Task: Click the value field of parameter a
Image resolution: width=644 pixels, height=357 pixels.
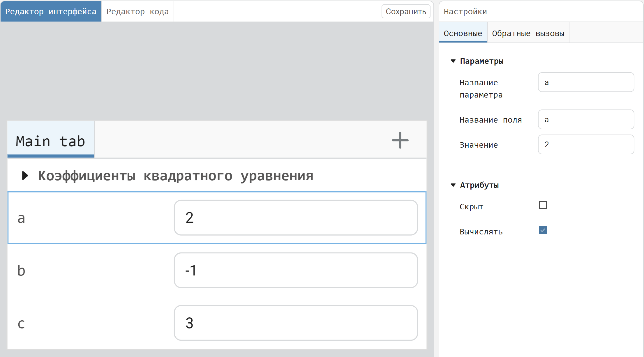Action: [x=296, y=218]
